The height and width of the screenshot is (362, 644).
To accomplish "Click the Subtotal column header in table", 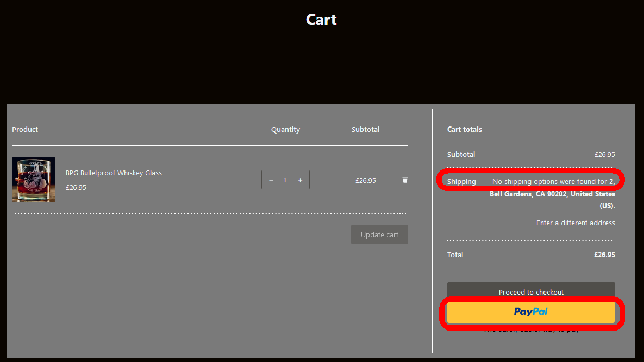I will tap(366, 130).
